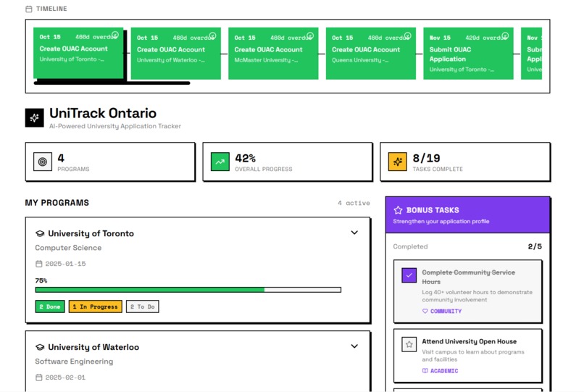The height and width of the screenshot is (392, 584).
Task: Mark Queens Create OUAC Account timeline card complete
Action: point(408,36)
